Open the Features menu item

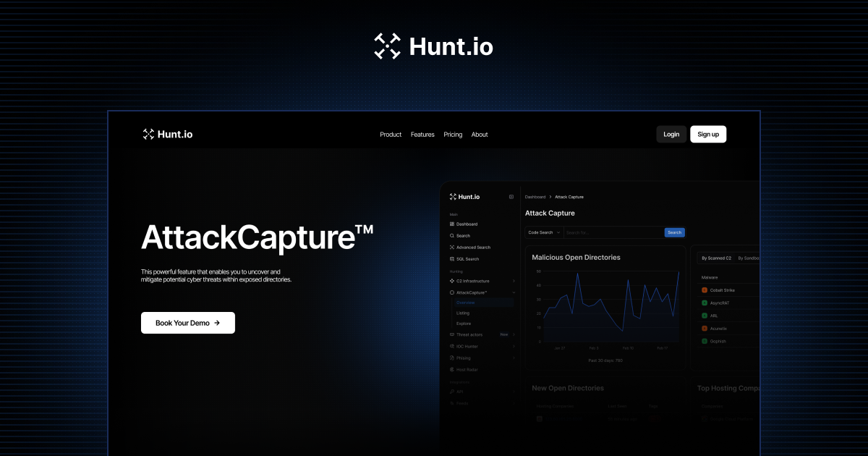422,135
